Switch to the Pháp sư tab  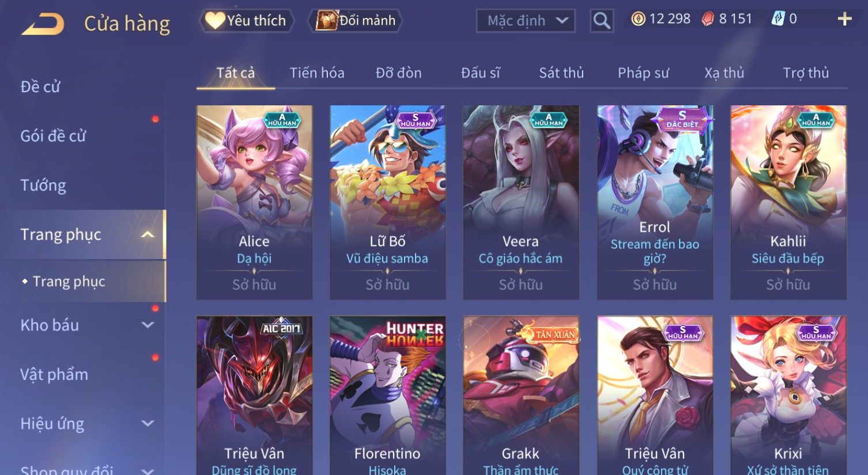pos(643,73)
